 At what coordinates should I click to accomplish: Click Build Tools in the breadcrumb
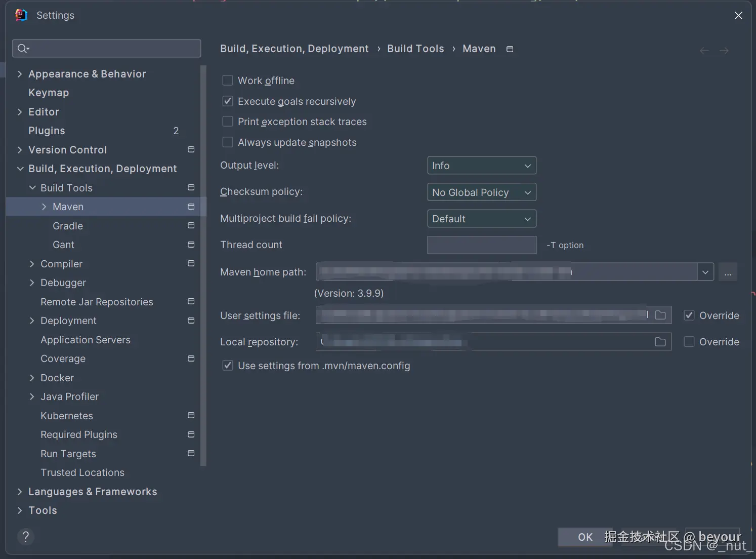415,49
